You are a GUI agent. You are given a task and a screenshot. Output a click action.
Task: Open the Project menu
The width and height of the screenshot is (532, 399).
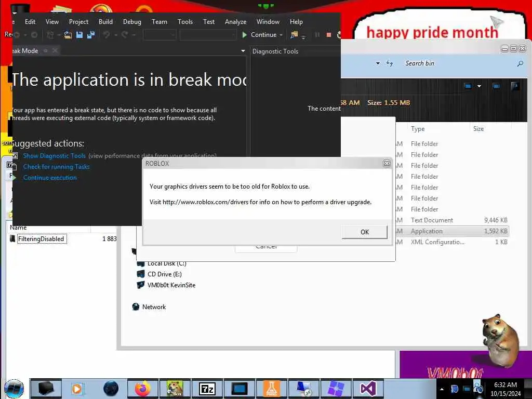click(78, 22)
